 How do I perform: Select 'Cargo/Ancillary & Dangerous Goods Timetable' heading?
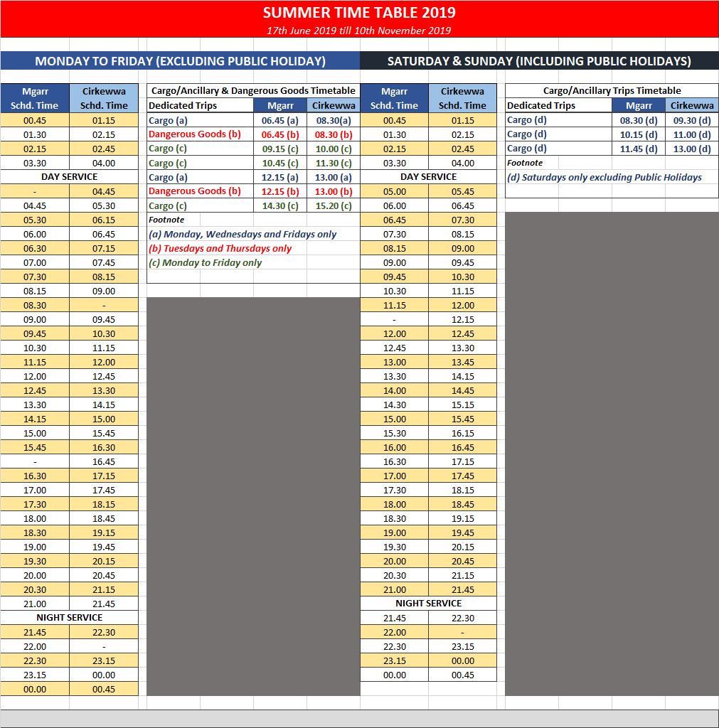[x=253, y=90]
